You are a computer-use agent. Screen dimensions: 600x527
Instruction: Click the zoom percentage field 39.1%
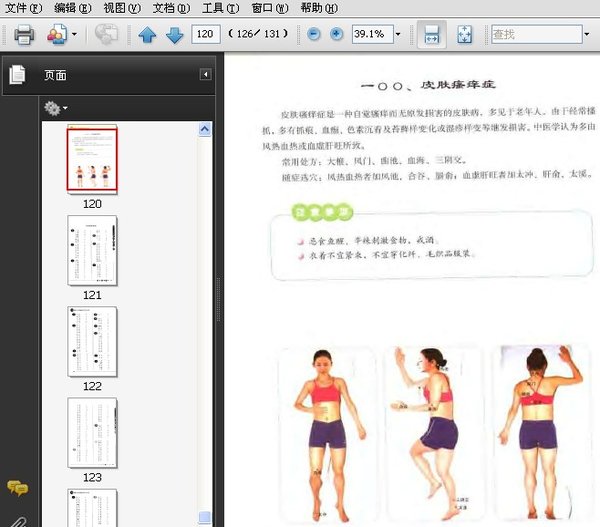(372, 34)
